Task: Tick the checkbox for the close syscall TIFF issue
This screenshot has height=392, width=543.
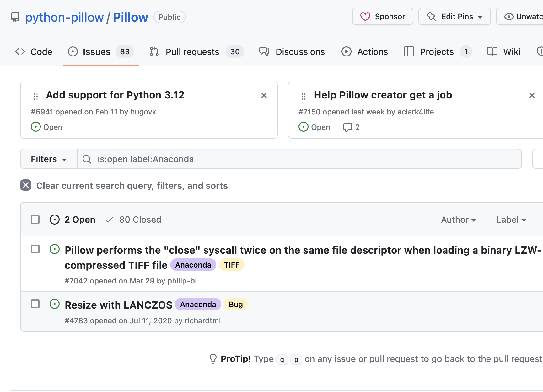Action: tap(35, 249)
